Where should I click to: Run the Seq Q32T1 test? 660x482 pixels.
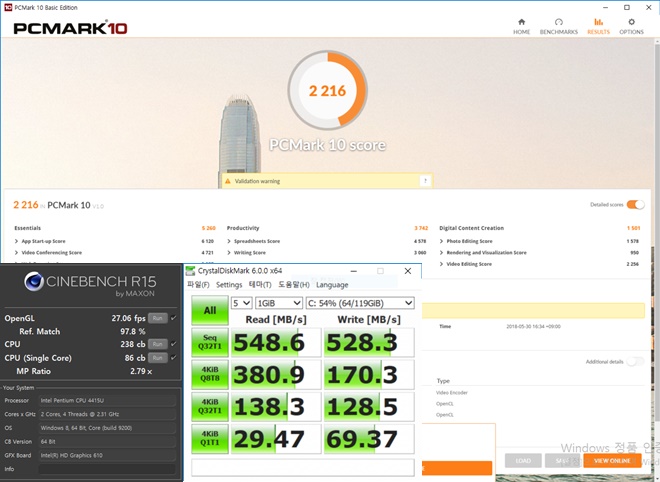pos(210,342)
